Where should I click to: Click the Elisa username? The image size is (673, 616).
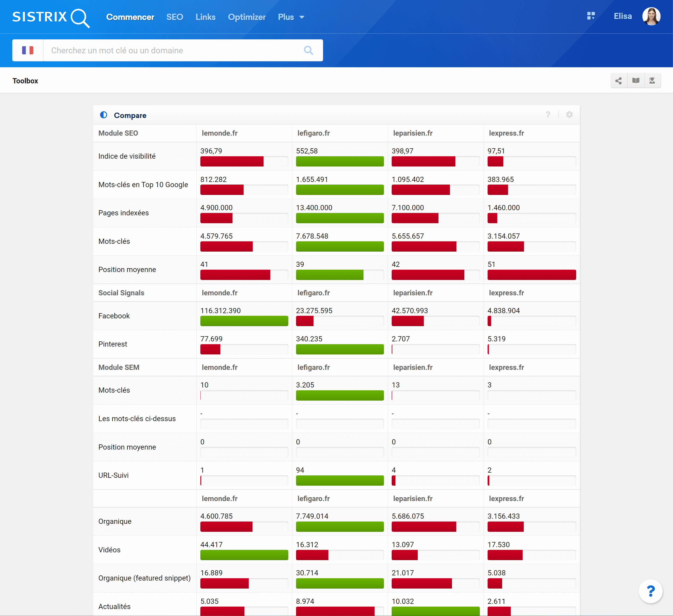[623, 16]
